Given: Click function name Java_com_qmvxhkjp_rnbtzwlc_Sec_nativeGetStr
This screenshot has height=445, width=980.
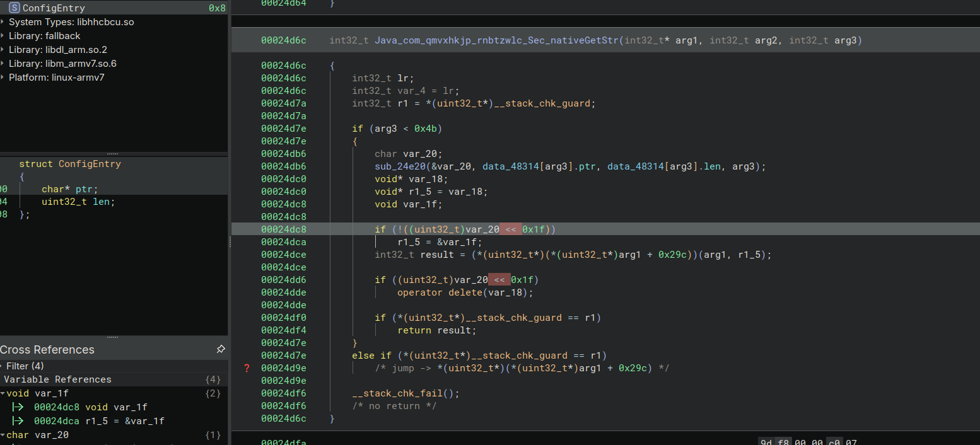Looking at the screenshot, I should [x=497, y=40].
